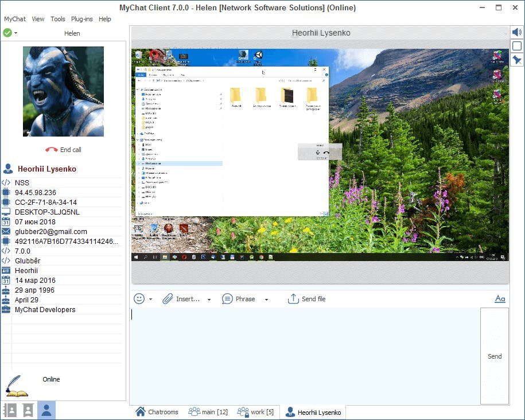This screenshot has height=420, width=525.
Task: Click the quill and book icon
Action: pos(17,385)
